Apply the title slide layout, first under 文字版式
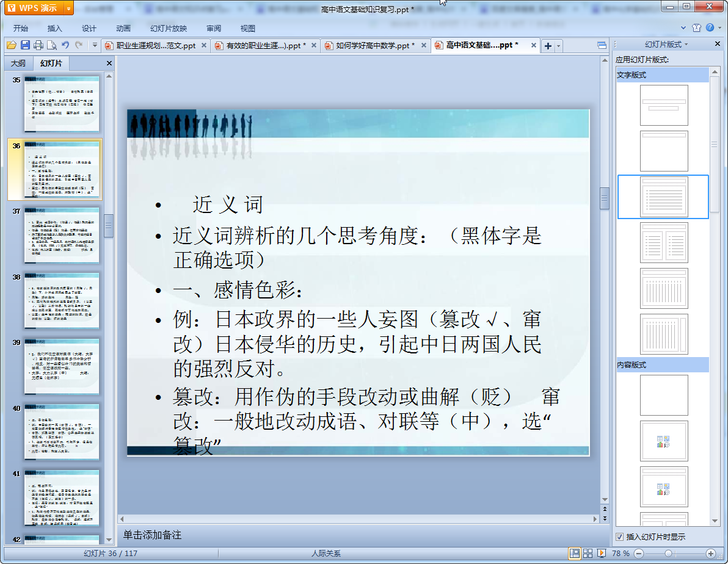Viewport: 728px width, 564px height. point(664,105)
